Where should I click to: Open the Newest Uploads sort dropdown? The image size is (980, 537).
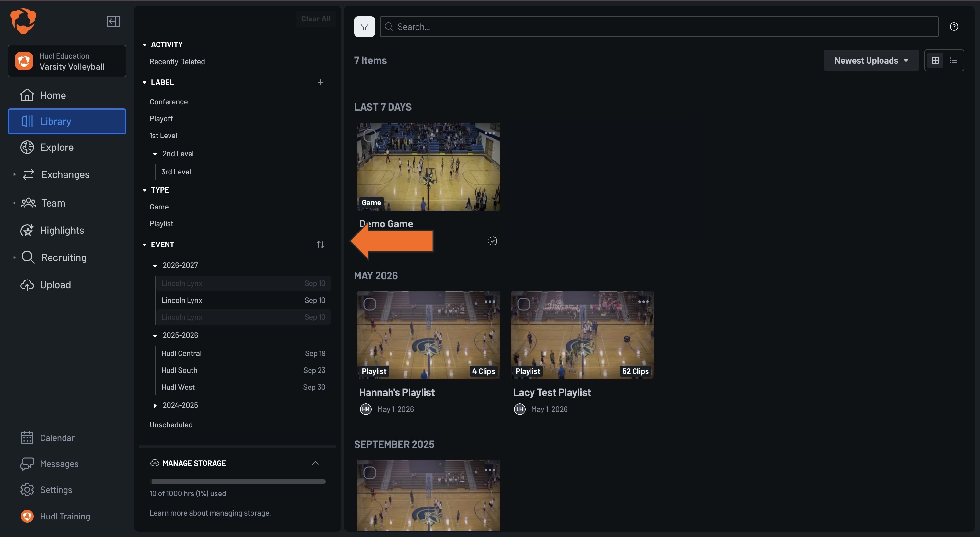click(871, 60)
